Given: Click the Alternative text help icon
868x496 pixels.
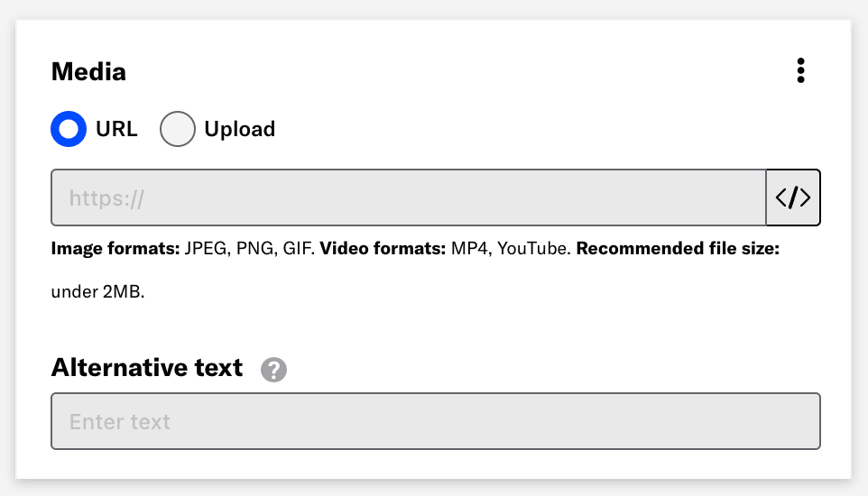Looking at the screenshot, I should (x=273, y=370).
